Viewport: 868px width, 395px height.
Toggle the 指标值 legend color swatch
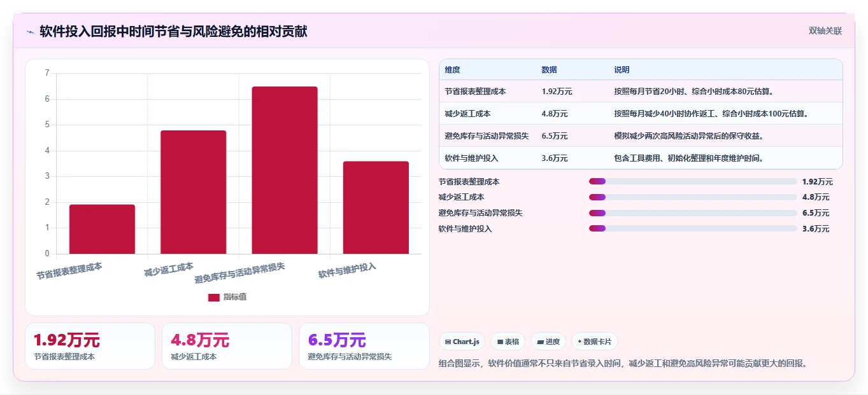214,297
